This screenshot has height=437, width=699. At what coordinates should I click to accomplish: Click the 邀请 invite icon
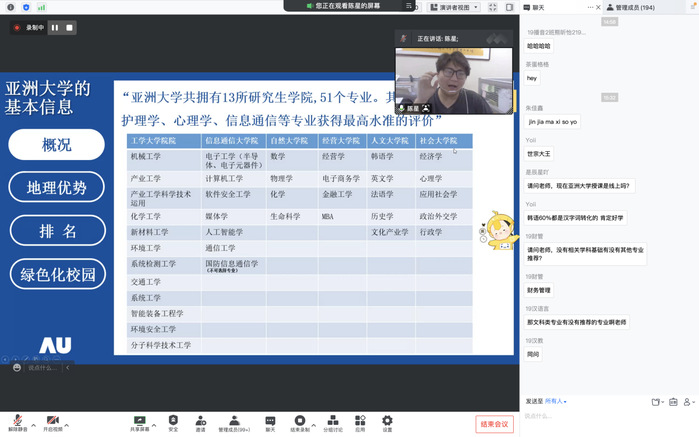point(201,421)
